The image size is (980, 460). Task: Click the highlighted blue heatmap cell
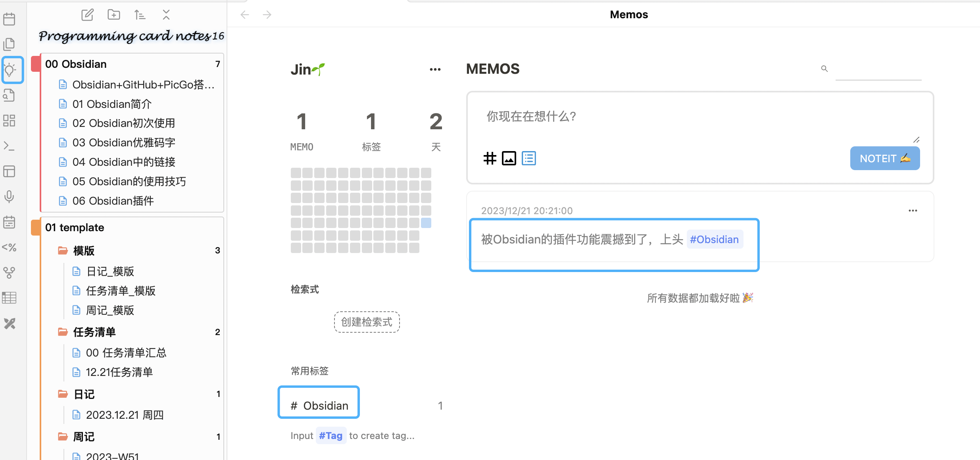point(426,223)
